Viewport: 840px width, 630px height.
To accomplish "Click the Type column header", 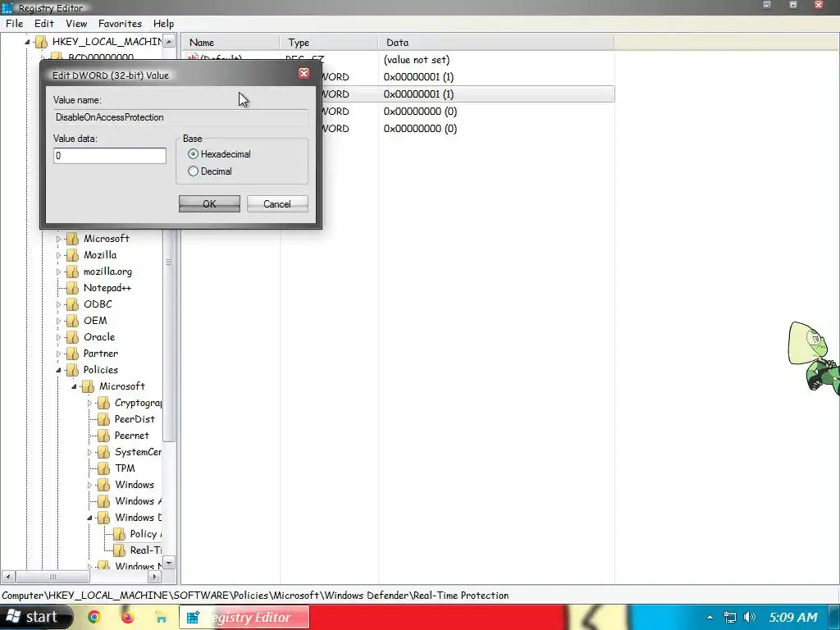I will pyautogui.click(x=330, y=43).
